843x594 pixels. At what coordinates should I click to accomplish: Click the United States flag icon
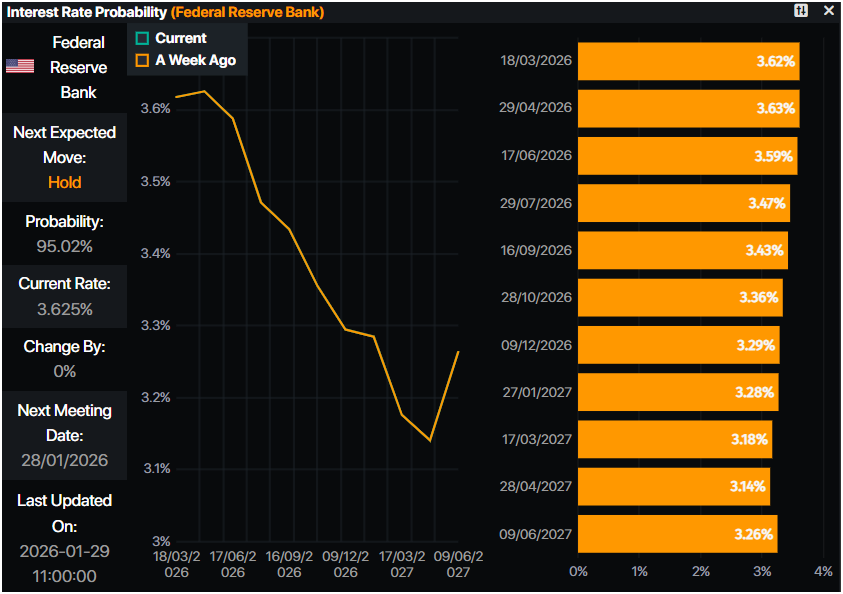click(x=20, y=66)
